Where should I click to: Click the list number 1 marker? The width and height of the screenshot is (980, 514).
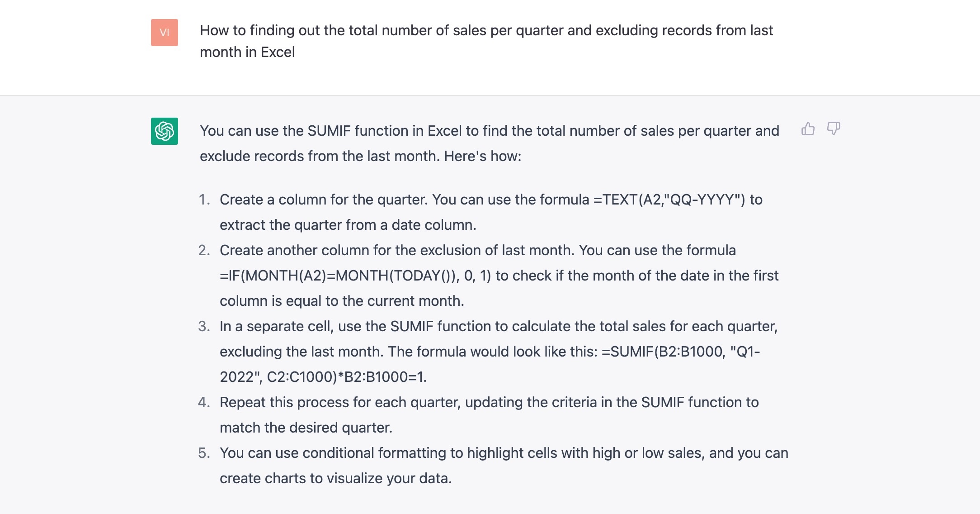[x=204, y=200]
